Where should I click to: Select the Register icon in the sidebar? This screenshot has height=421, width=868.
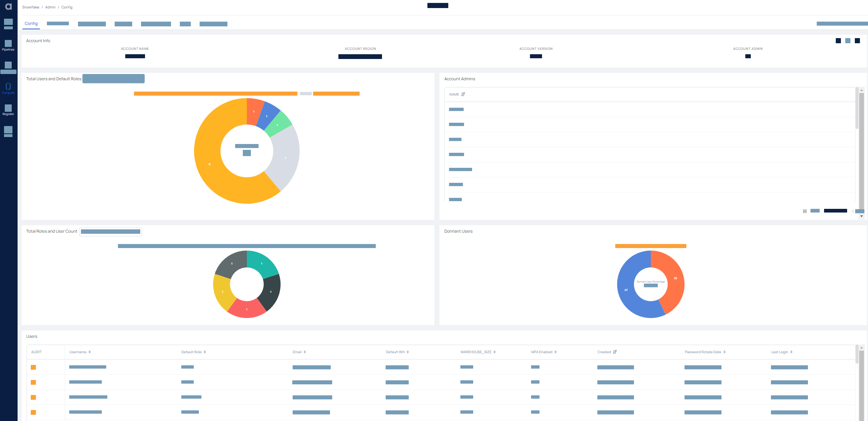8,109
